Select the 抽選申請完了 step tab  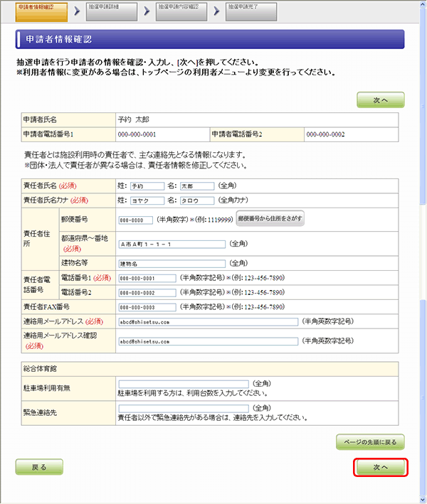click(251, 12)
